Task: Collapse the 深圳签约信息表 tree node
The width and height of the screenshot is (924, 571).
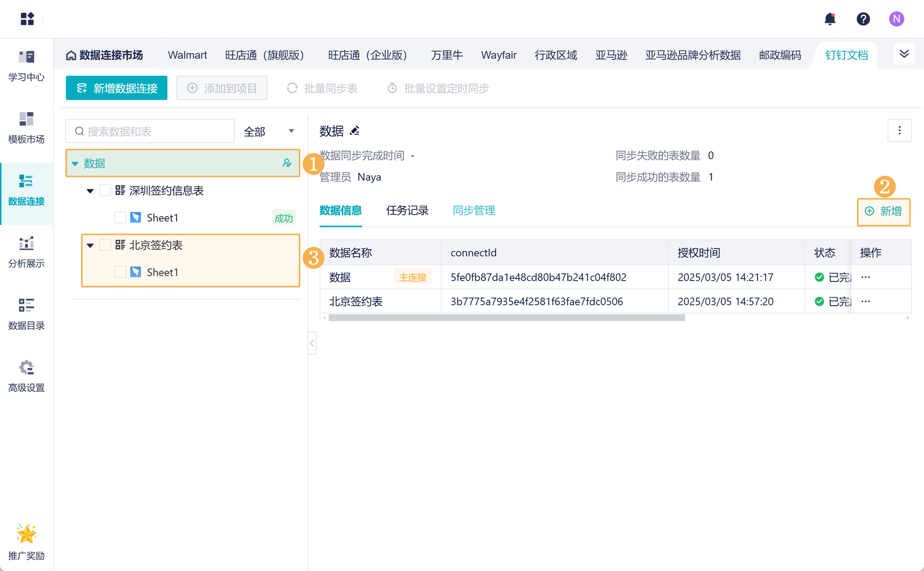Action: pos(90,191)
